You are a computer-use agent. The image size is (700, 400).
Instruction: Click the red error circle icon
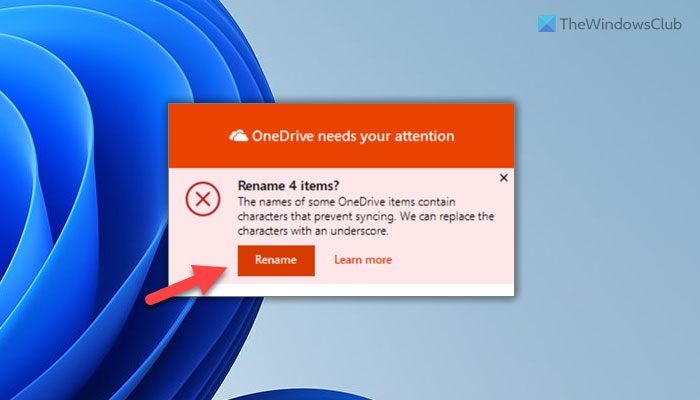click(x=203, y=199)
